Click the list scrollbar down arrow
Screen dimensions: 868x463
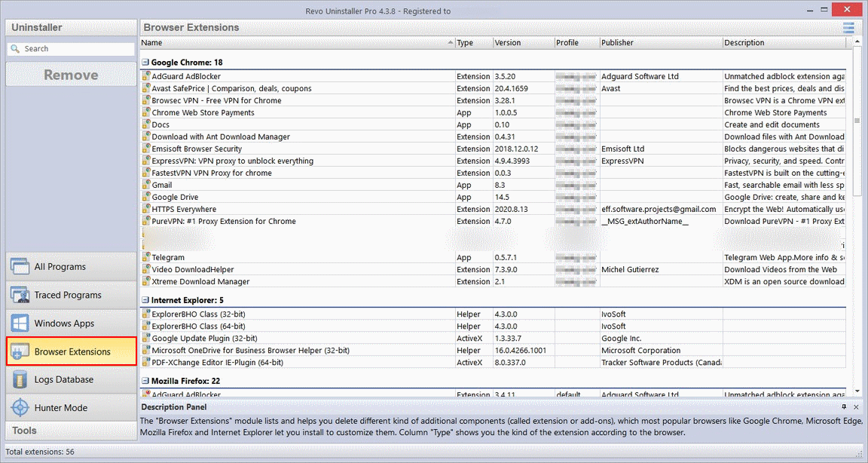[857, 391]
